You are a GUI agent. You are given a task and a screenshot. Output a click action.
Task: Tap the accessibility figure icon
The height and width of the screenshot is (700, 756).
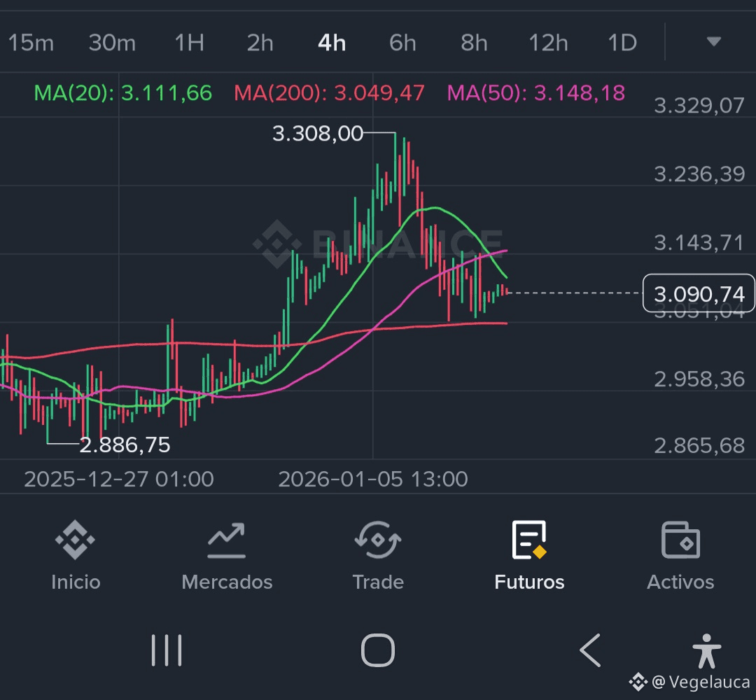click(x=706, y=650)
